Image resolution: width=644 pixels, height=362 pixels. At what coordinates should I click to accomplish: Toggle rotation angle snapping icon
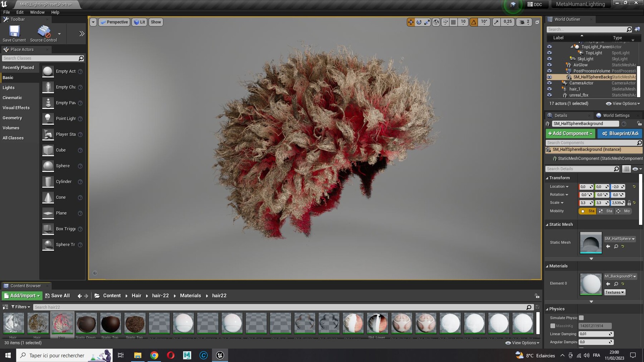coord(474,22)
